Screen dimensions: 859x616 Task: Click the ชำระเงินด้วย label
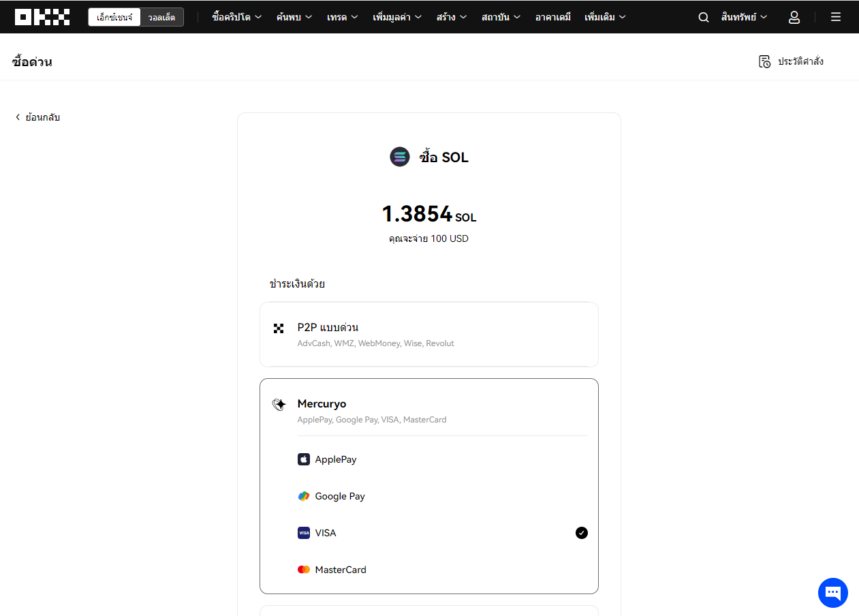297,283
